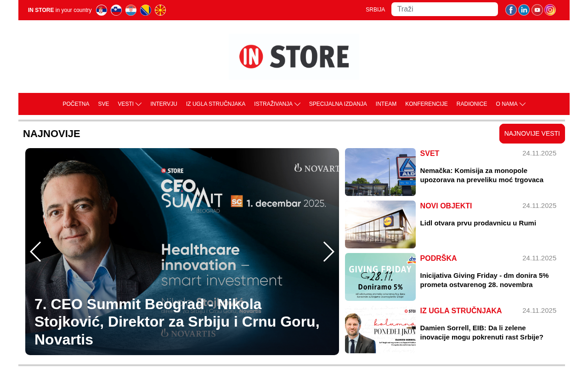Click the NAJNOVIJE section heading
588x368 pixels.
click(x=51, y=134)
